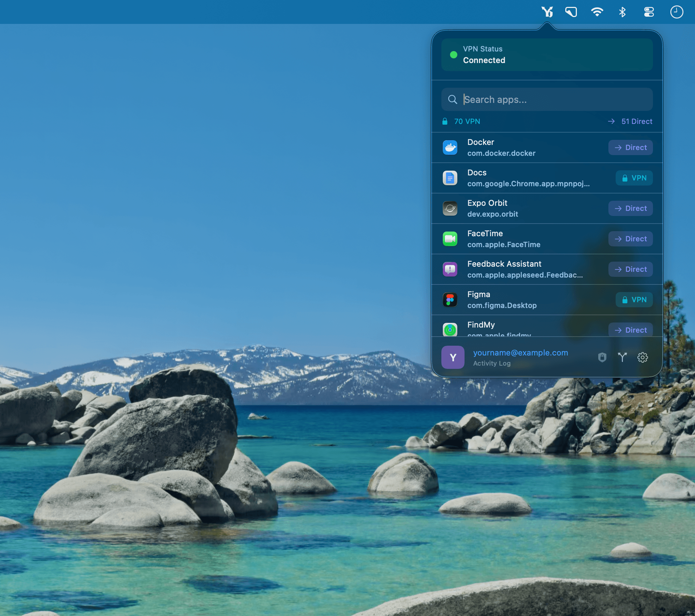Open the shield footer icon
The image size is (695, 616).
tap(602, 357)
